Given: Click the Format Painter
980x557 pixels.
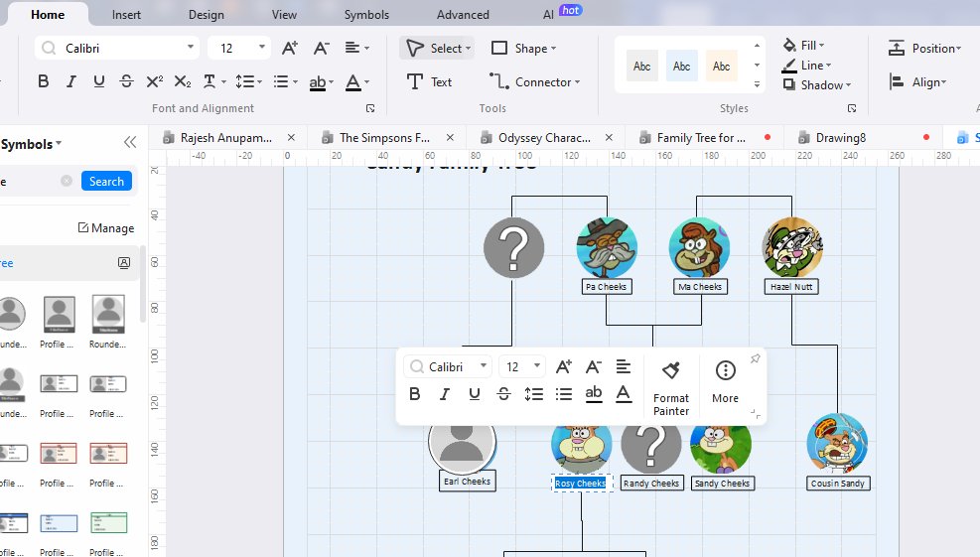Looking at the screenshot, I should point(670,387).
